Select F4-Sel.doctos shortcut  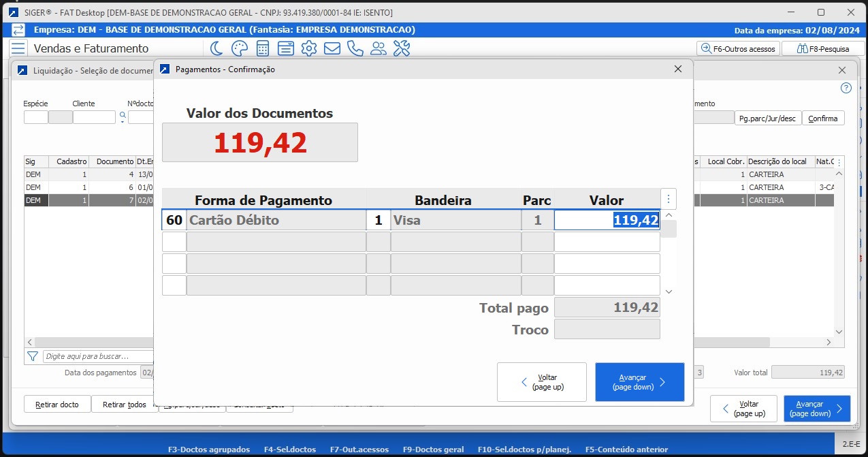289,450
